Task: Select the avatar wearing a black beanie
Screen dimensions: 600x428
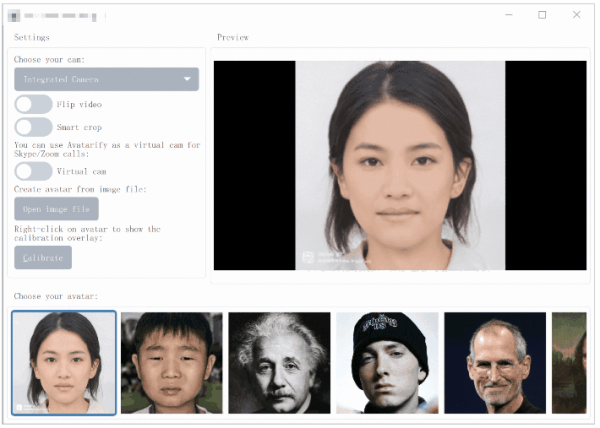Action: 387,362
